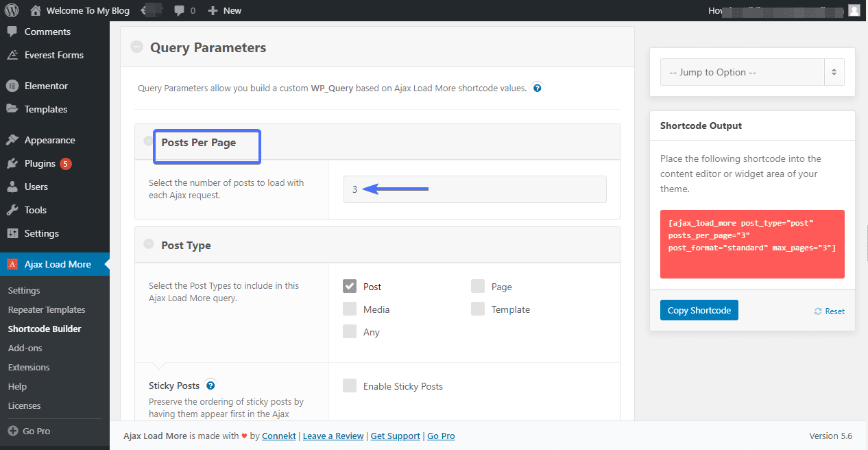Viewport: 868px width, 450px height.
Task: Open the Ajax Load More Settings submenu item
Action: [x=24, y=290]
